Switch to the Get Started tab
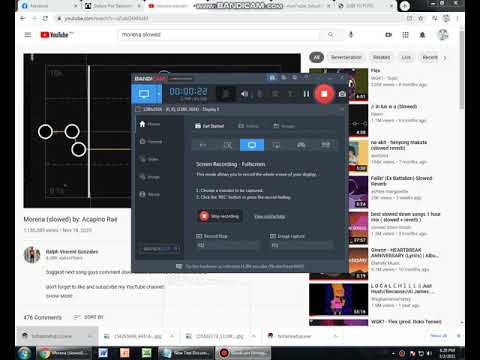Viewport: 480px width, 360px height. coord(209,126)
